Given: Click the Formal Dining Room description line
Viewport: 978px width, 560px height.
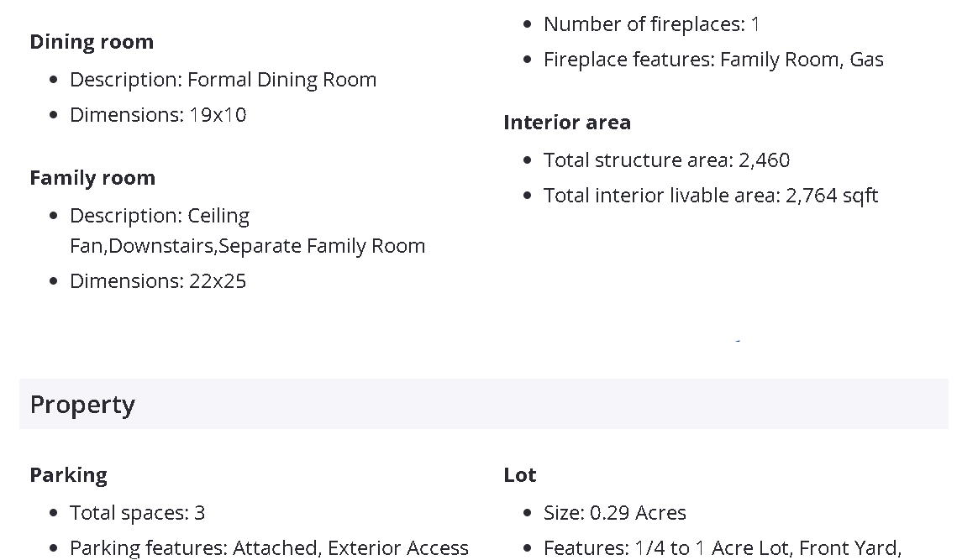Looking at the screenshot, I should click(x=223, y=80).
